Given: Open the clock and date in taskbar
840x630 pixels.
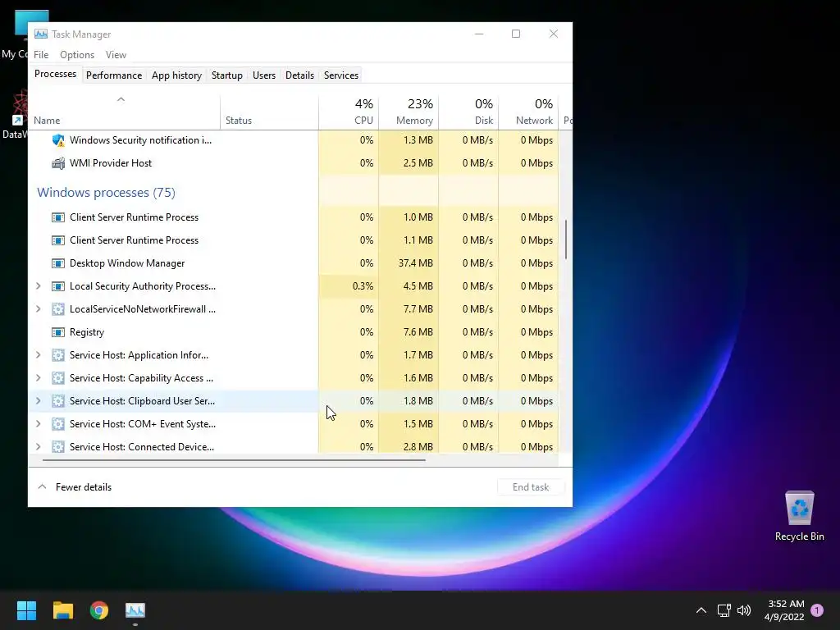Looking at the screenshot, I should pos(784,610).
